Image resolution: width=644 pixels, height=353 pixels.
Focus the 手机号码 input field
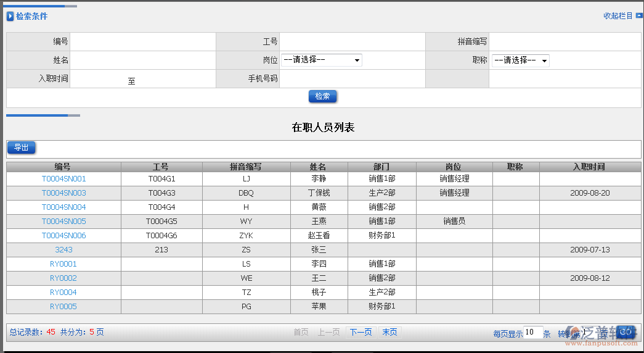(x=352, y=79)
